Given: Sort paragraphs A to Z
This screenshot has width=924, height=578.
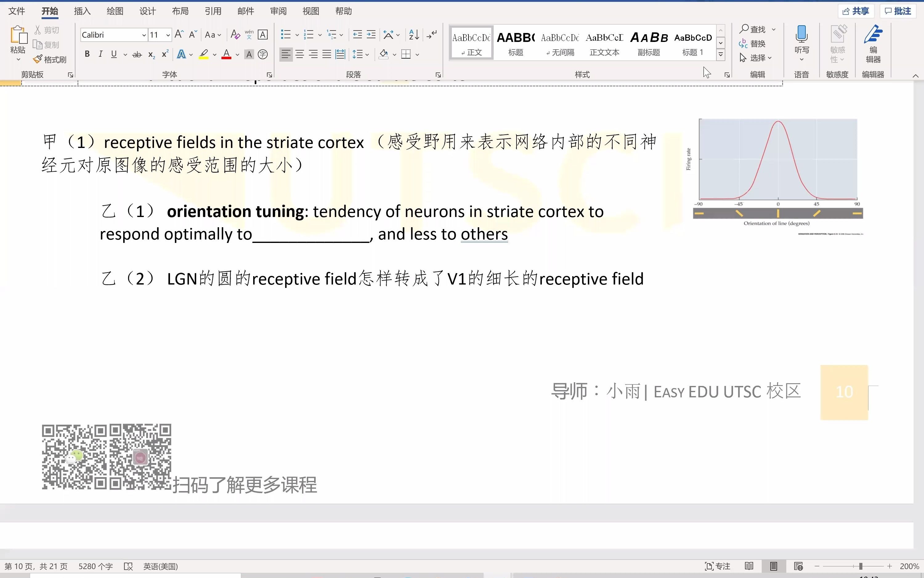Looking at the screenshot, I should [414, 35].
